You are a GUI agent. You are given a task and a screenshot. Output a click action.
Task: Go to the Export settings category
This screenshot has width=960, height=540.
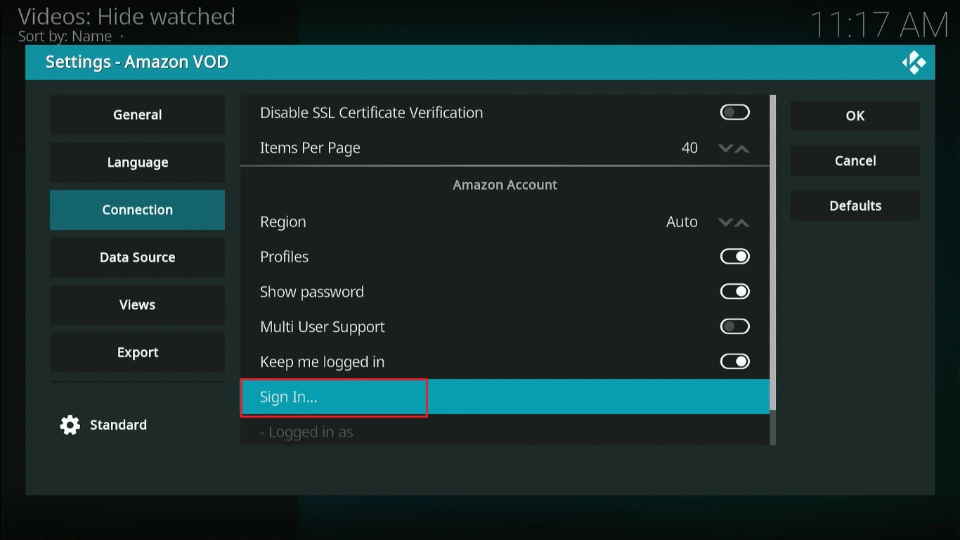[x=137, y=353]
